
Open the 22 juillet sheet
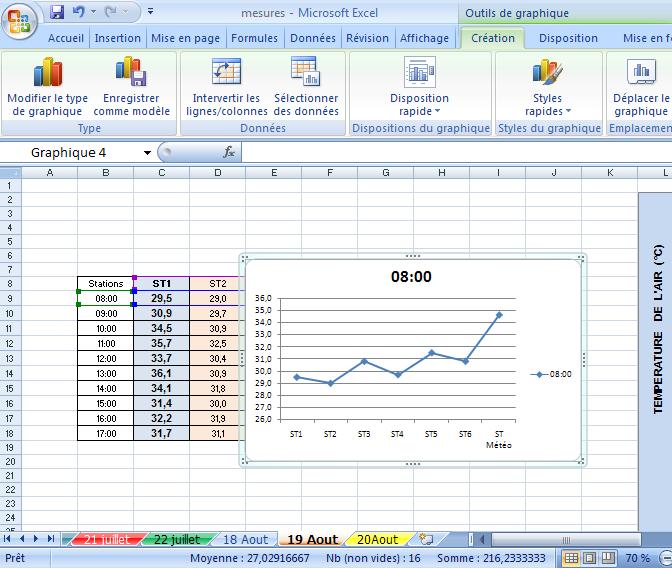pos(177,539)
